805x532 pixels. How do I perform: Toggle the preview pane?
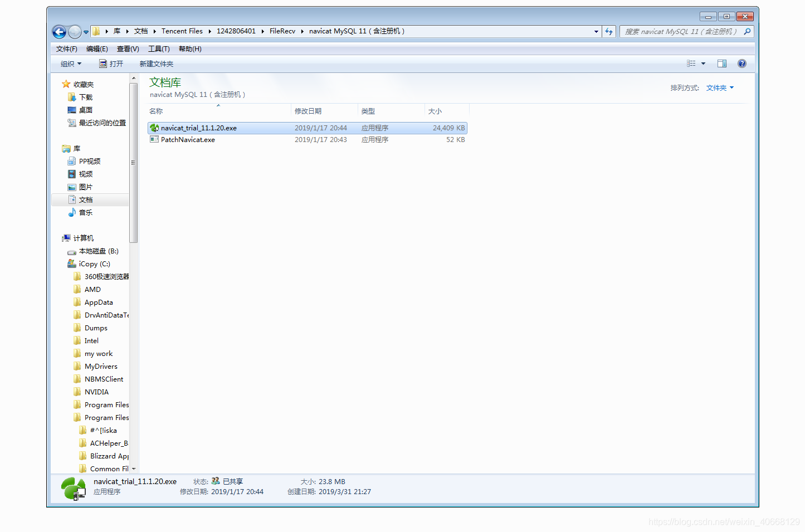coord(722,64)
